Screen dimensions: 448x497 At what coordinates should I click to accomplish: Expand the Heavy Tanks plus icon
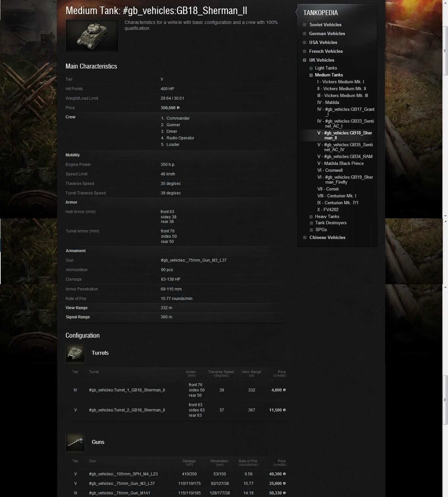[x=311, y=217]
